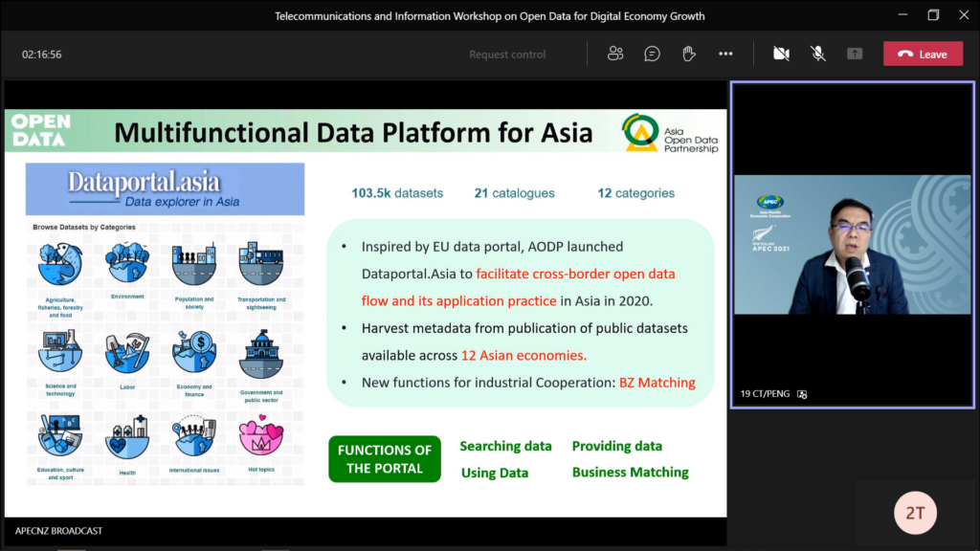
Task: Close the Teams meeting window
Action: [x=964, y=15]
